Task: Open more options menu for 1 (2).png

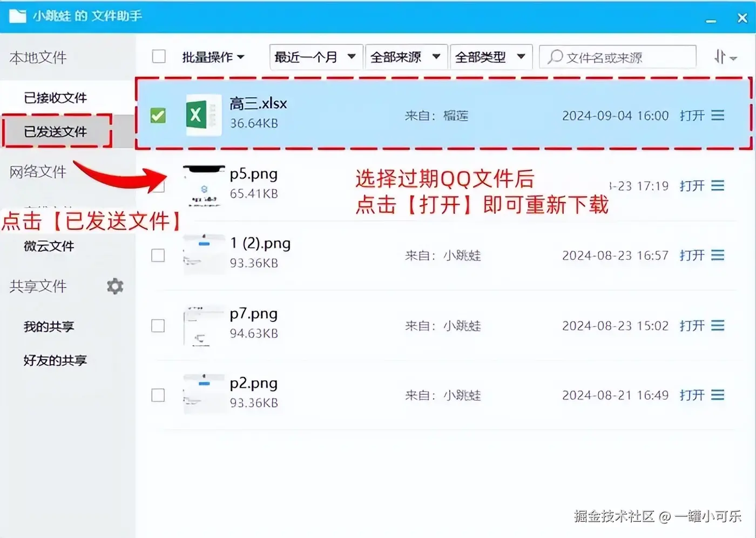Action: [x=718, y=255]
